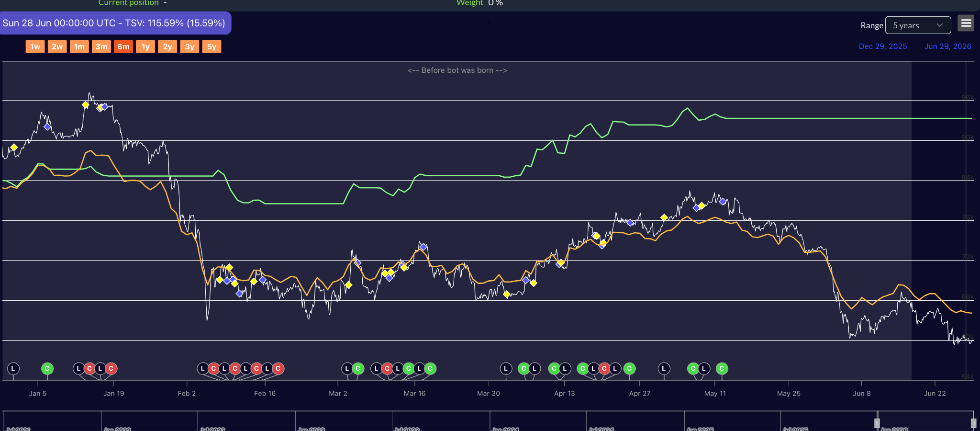This screenshot has width=980, height=431.
Task: Edit the end date Jun 29, 2026
Action: tap(948, 46)
